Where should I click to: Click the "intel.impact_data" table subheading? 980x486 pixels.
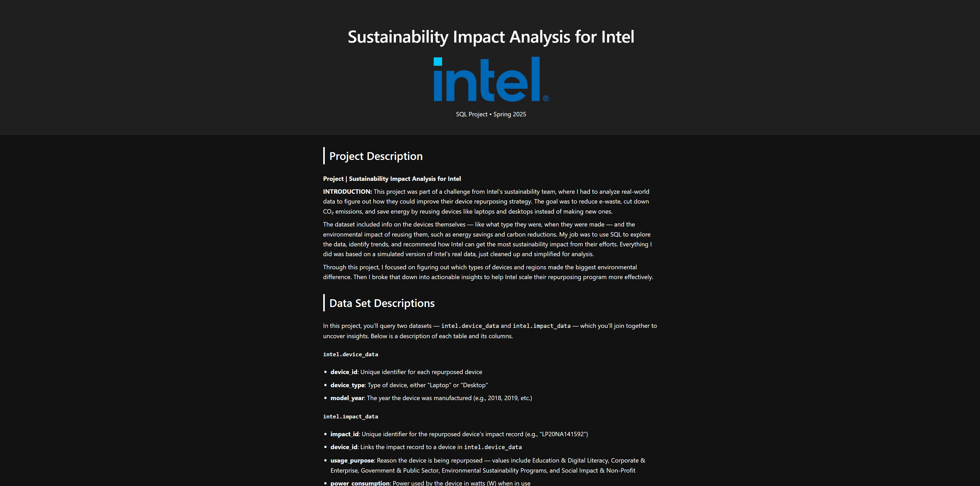pyautogui.click(x=350, y=416)
